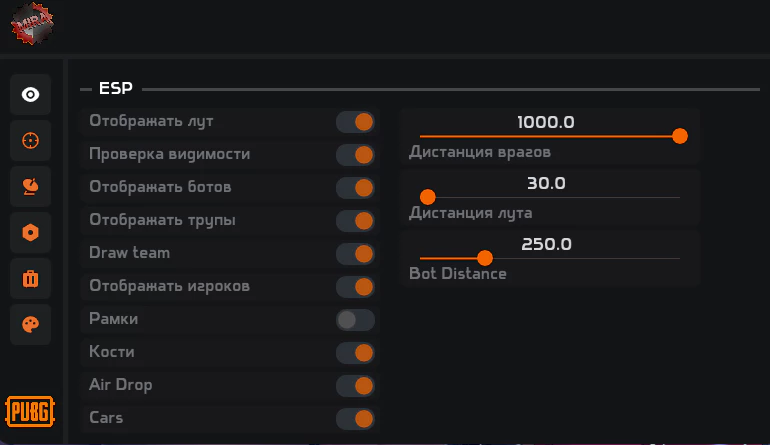The image size is (770, 445).
Task: Switch off the Air Drop toggle
Action: coord(356,386)
